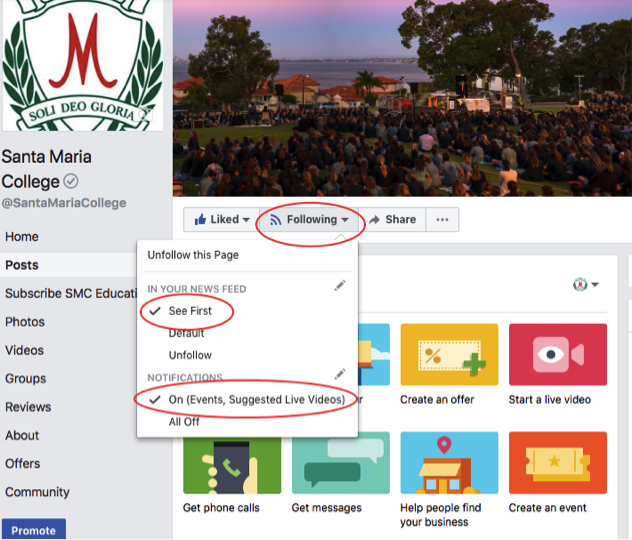Viewport: 632px width, 540px height.
Task: Click the Get phone calls icon
Action: 232,465
